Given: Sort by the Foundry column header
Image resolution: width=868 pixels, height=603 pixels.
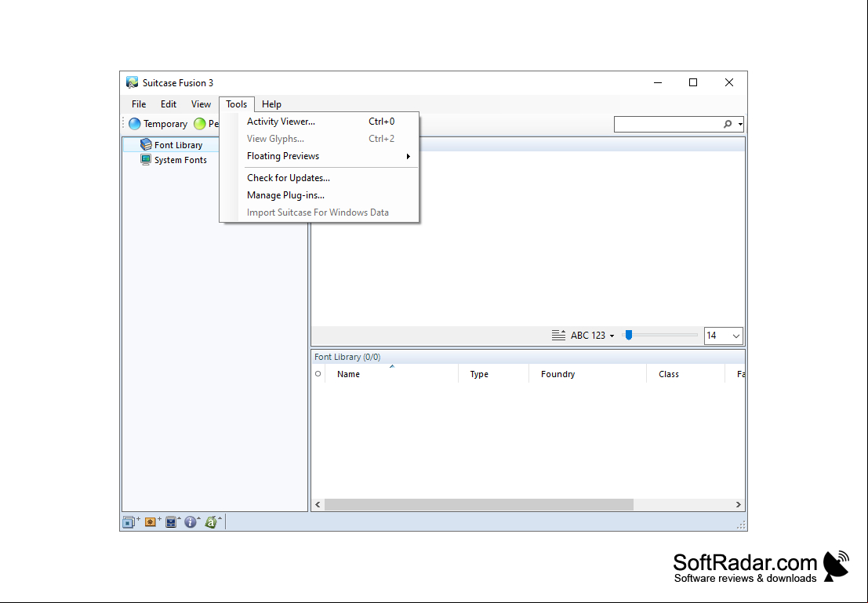Looking at the screenshot, I should click(x=587, y=374).
